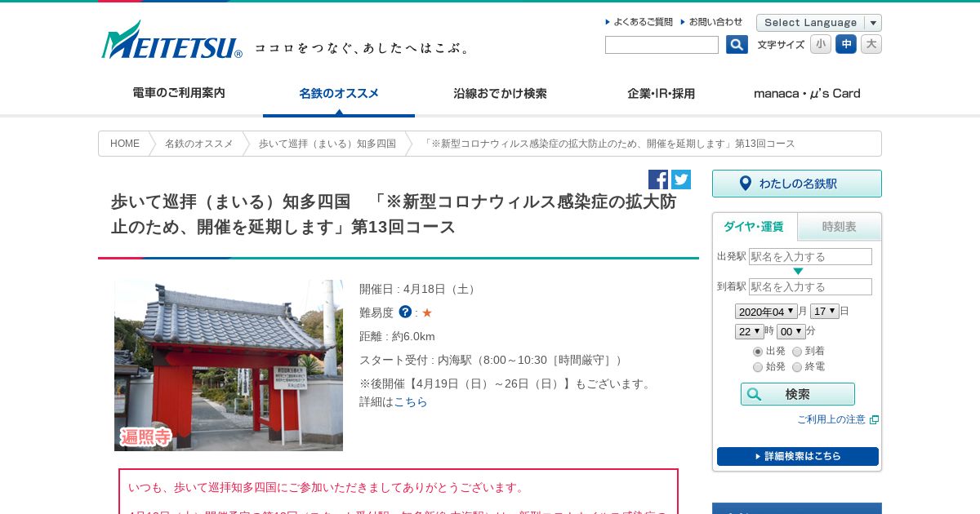Image resolution: width=980 pixels, height=514 pixels.
Task: Select the 到着 radio button
Action: 797,352
